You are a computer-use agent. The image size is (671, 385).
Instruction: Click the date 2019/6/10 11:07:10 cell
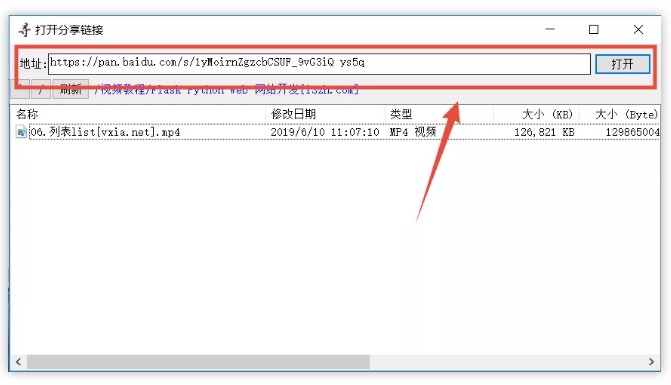click(325, 132)
